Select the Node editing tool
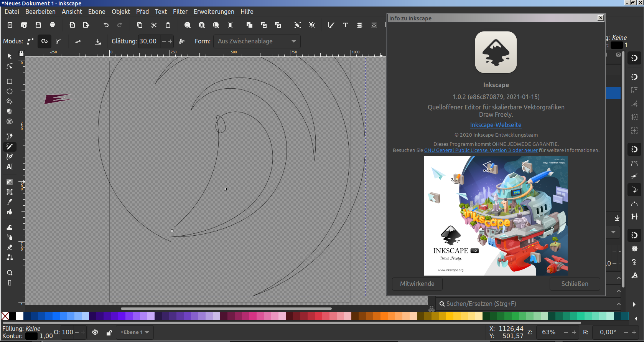The image size is (644, 342). pyautogui.click(x=10, y=66)
